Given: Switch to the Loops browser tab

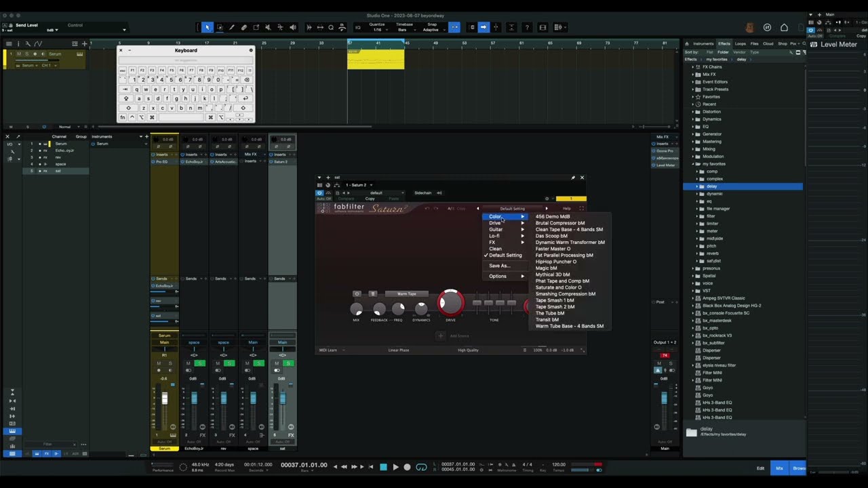Looking at the screenshot, I should tap(741, 43).
